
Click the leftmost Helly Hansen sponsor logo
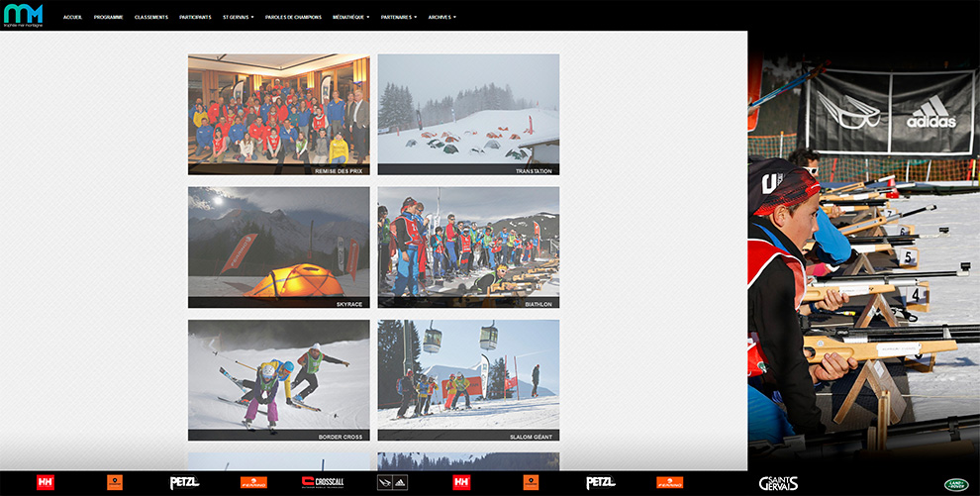[45, 483]
